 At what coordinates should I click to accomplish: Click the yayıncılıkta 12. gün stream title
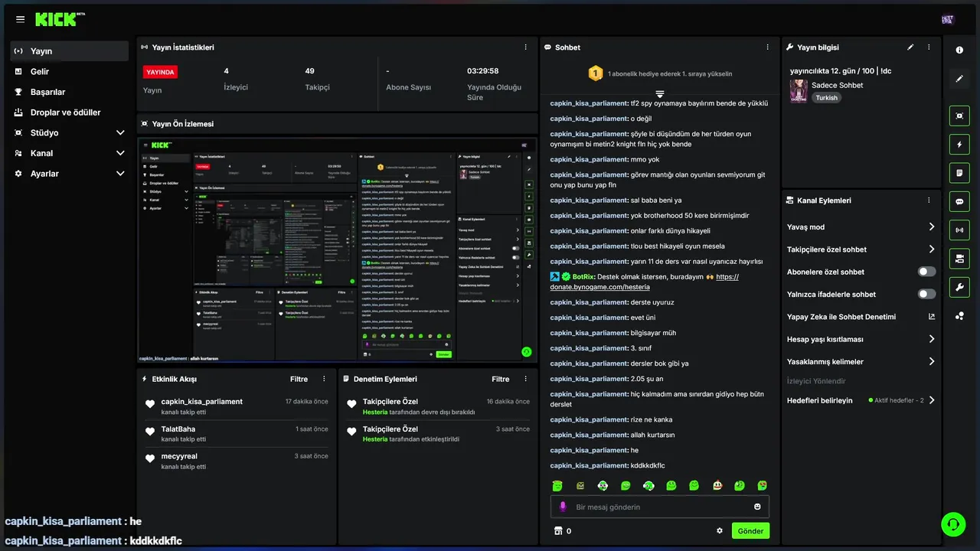[x=841, y=71]
